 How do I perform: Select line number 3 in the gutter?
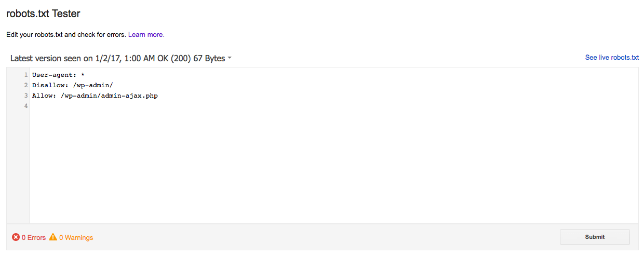pos(25,96)
